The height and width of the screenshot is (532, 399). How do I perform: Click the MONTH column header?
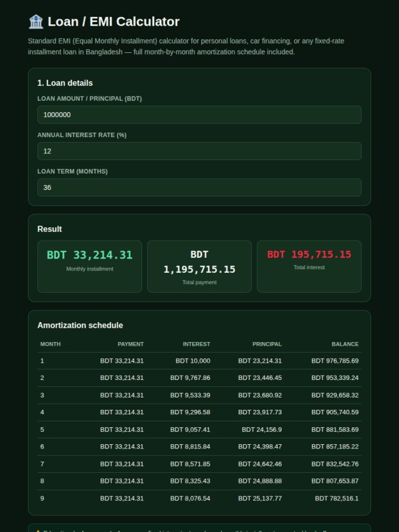50,344
